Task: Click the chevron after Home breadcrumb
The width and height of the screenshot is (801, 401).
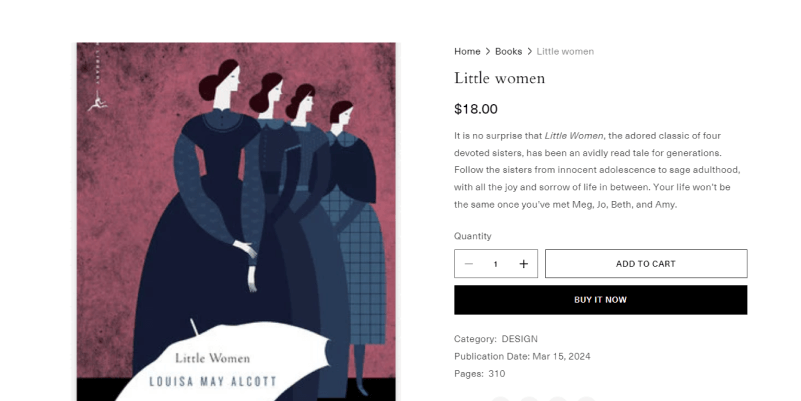Action: click(x=488, y=51)
